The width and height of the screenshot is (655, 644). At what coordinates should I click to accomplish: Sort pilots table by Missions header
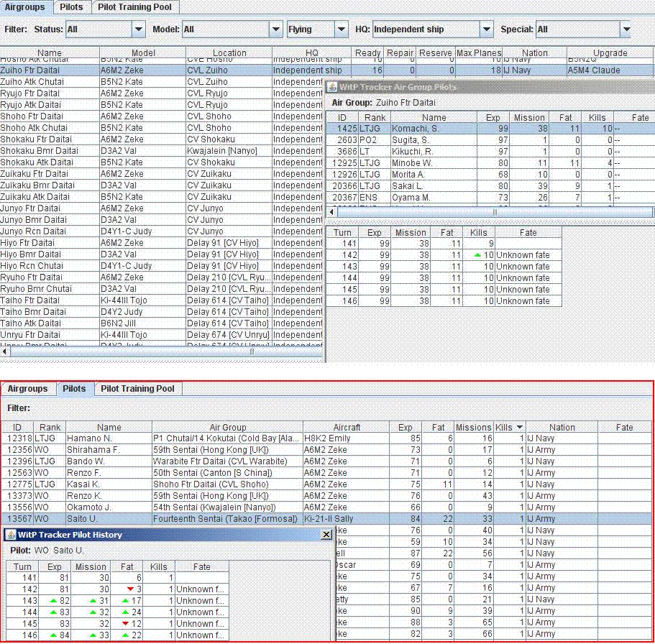(474, 427)
